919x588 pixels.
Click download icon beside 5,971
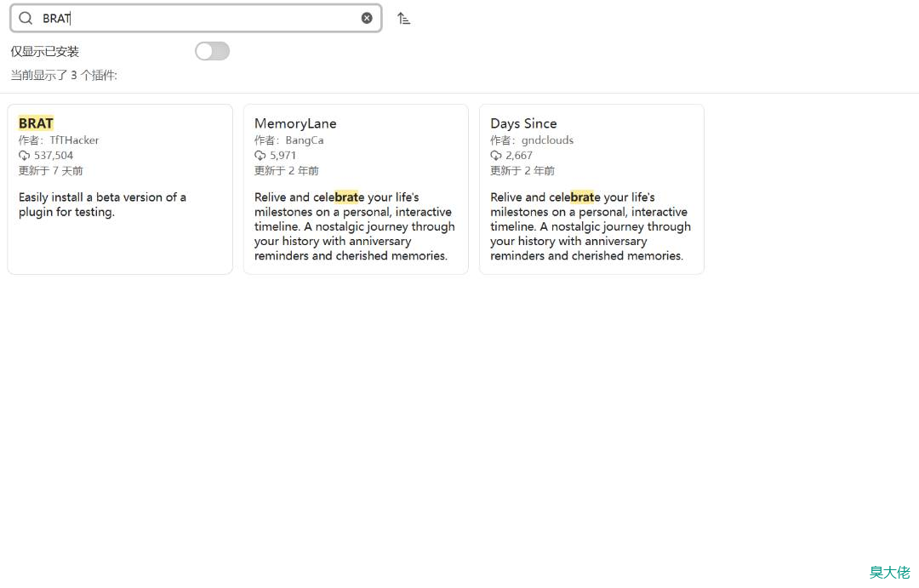pyautogui.click(x=260, y=156)
